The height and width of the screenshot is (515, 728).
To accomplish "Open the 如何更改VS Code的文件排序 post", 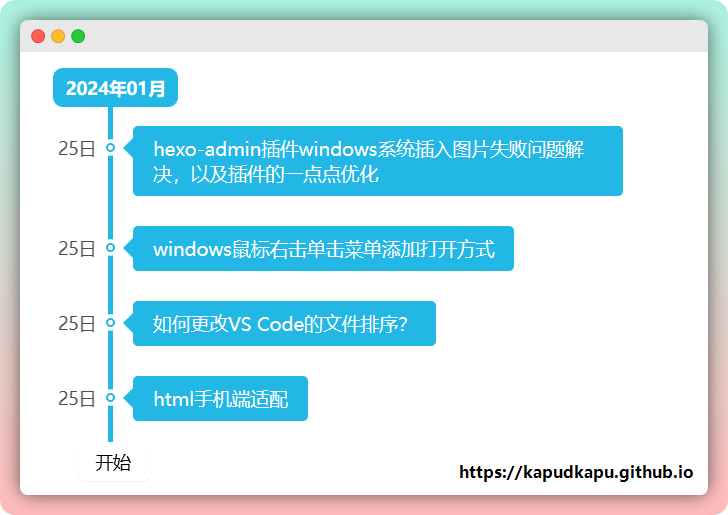I will pos(284,323).
